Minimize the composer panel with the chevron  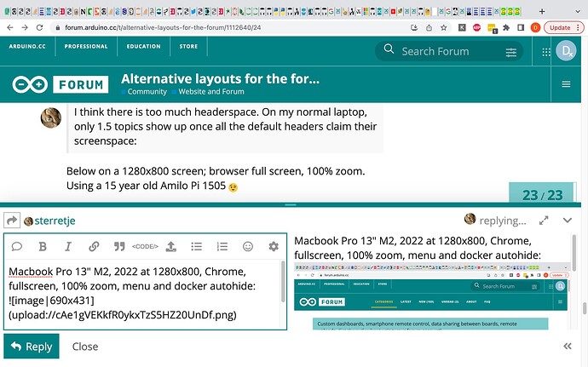568,220
